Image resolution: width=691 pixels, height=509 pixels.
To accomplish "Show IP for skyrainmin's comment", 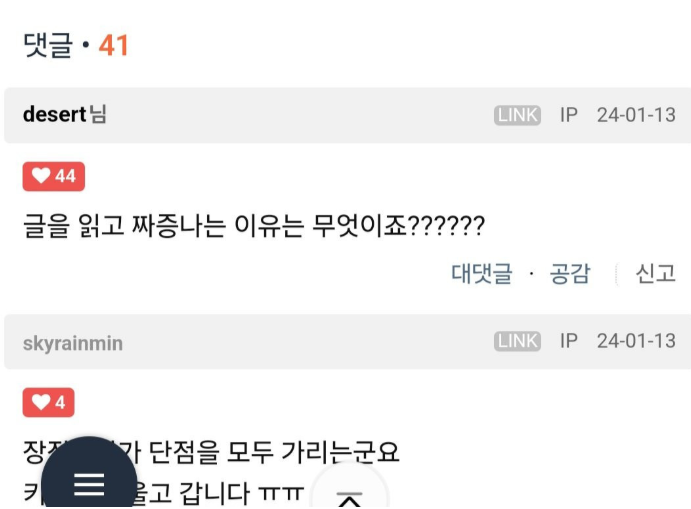I will click(568, 342).
